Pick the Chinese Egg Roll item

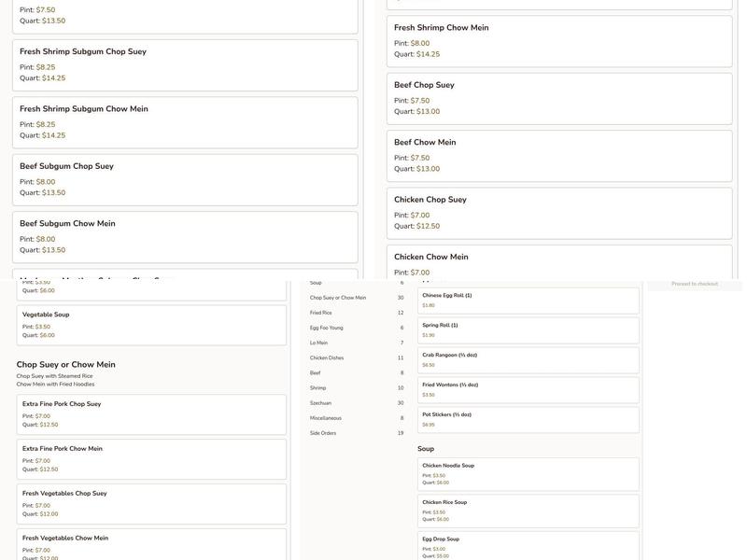tap(528, 301)
